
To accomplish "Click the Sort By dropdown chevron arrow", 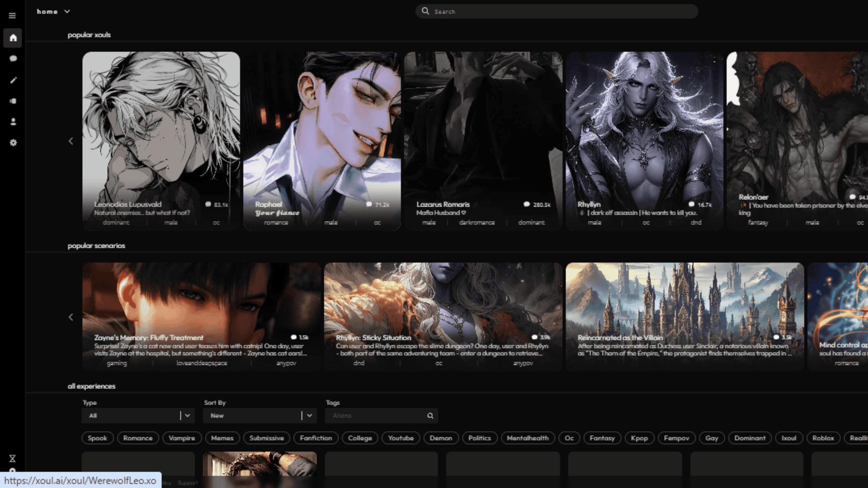I will coord(310,416).
